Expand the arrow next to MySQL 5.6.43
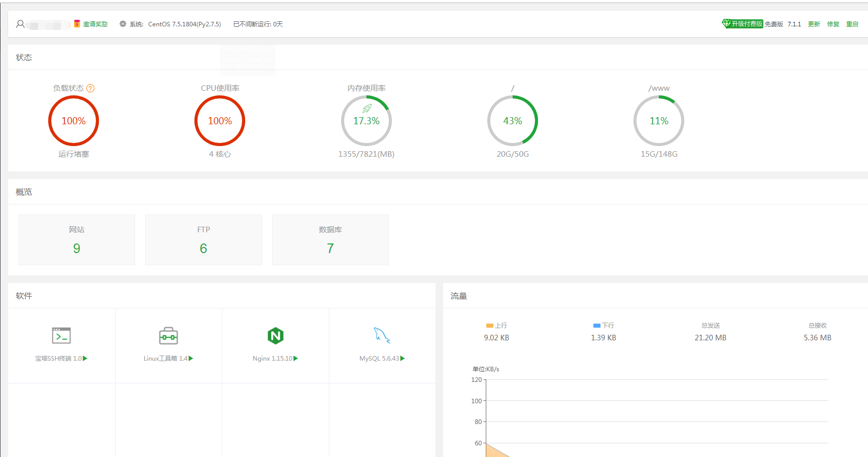The width and height of the screenshot is (868, 457). 403,359
